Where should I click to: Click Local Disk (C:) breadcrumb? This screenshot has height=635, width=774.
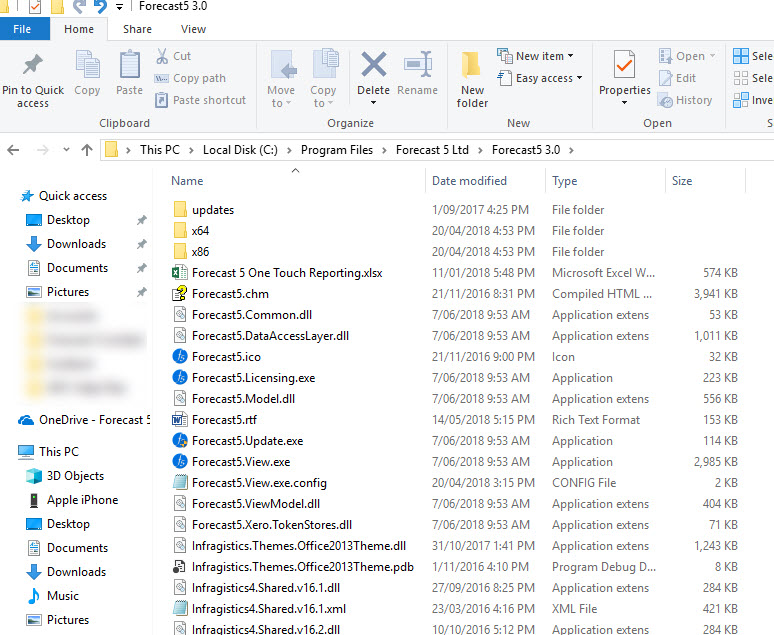pyautogui.click(x=240, y=150)
